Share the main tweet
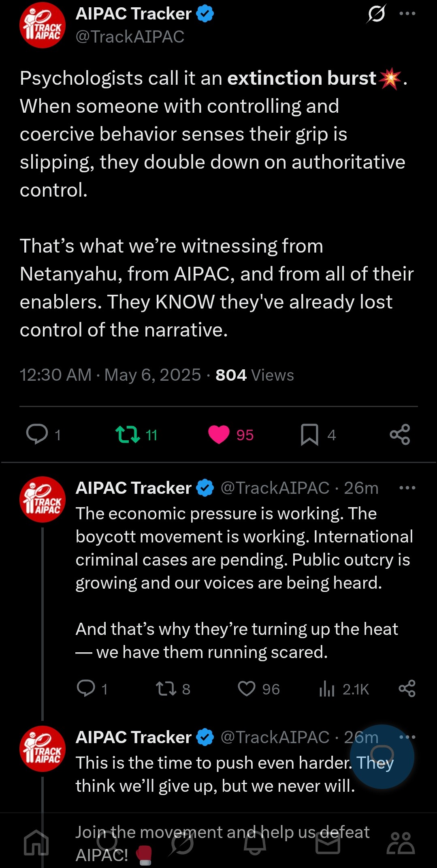The width and height of the screenshot is (437, 868). click(x=400, y=435)
